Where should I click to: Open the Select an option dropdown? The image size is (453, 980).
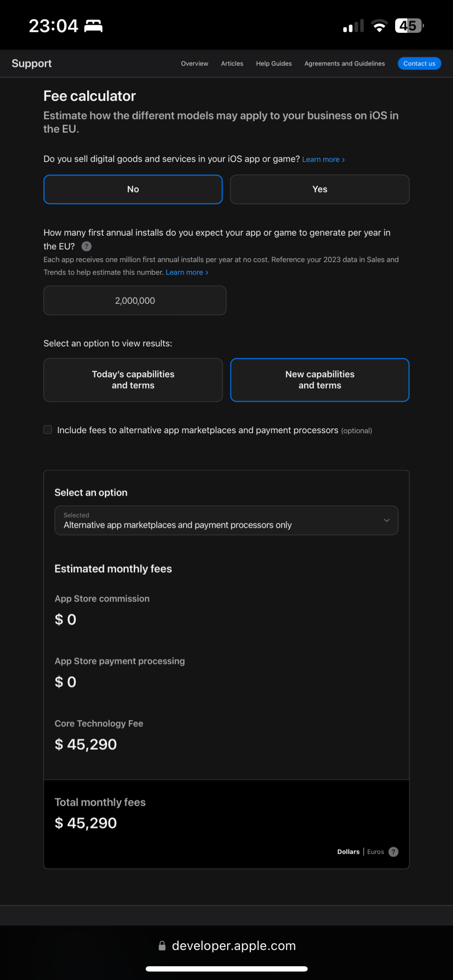[x=226, y=520]
